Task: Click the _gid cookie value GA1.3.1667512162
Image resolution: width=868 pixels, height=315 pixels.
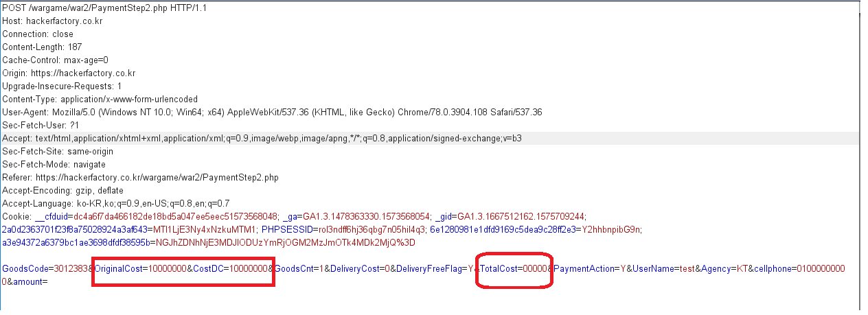Action: 519,216
